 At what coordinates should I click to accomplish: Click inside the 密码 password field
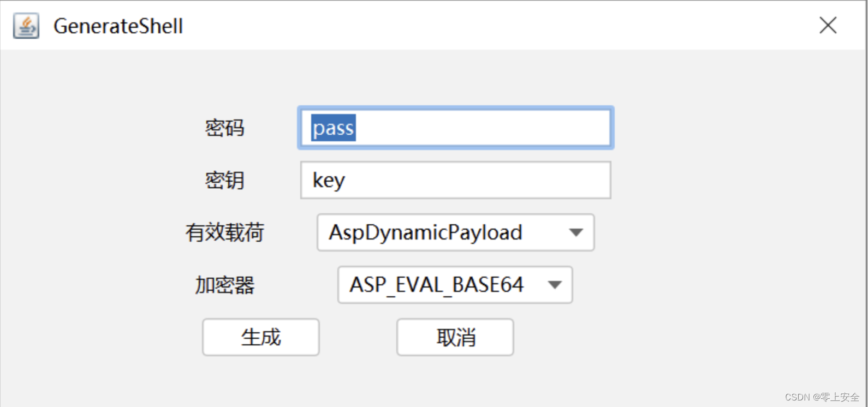click(x=455, y=128)
